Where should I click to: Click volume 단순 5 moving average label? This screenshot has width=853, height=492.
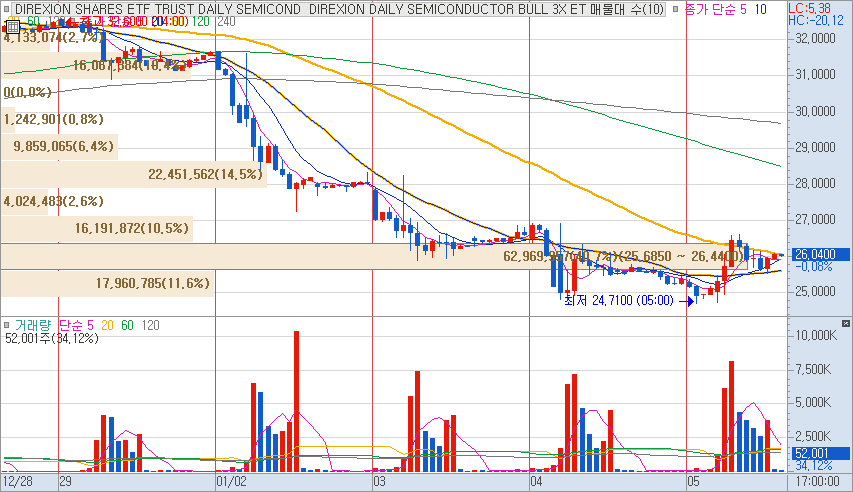click(76, 325)
